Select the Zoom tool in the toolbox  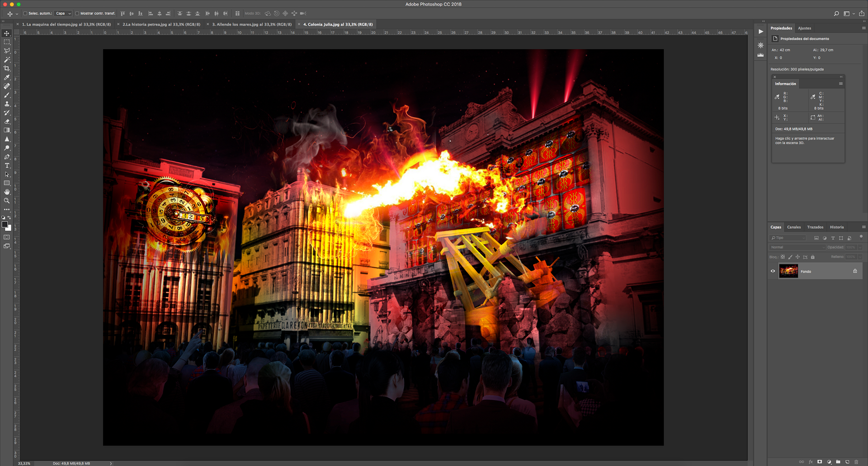[7, 201]
